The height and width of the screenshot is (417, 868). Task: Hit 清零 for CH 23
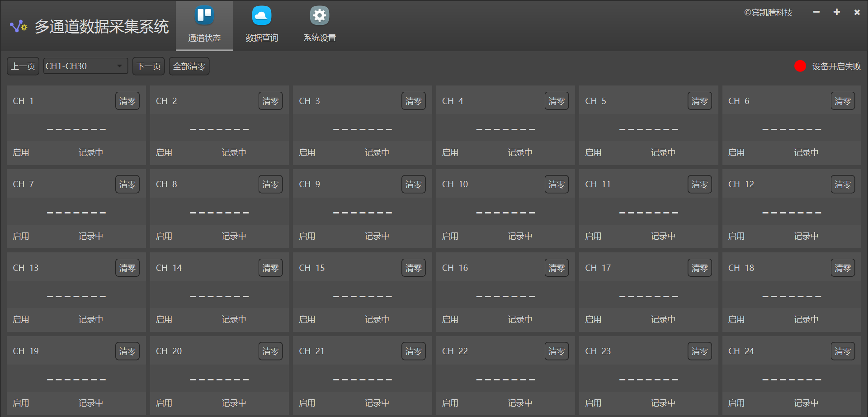[x=700, y=351]
